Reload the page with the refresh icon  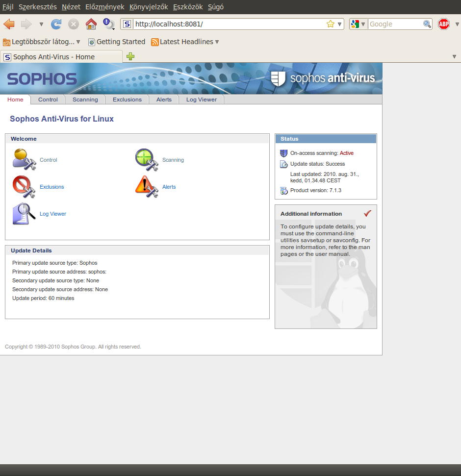tap(56, 24)
